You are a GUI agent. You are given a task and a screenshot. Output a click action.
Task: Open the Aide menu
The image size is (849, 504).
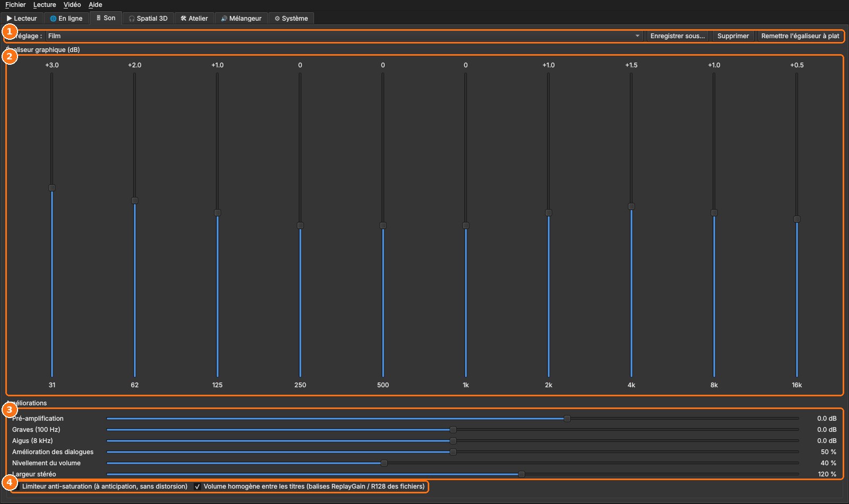96,5
